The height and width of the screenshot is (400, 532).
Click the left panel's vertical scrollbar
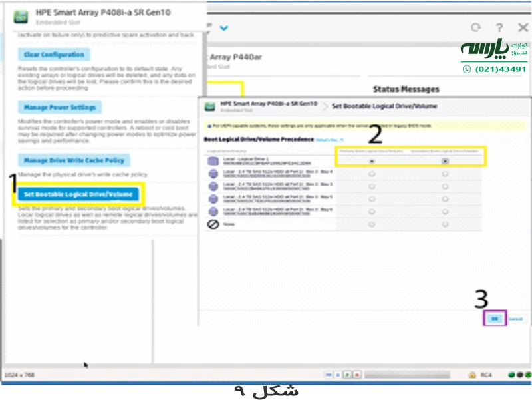205,65
